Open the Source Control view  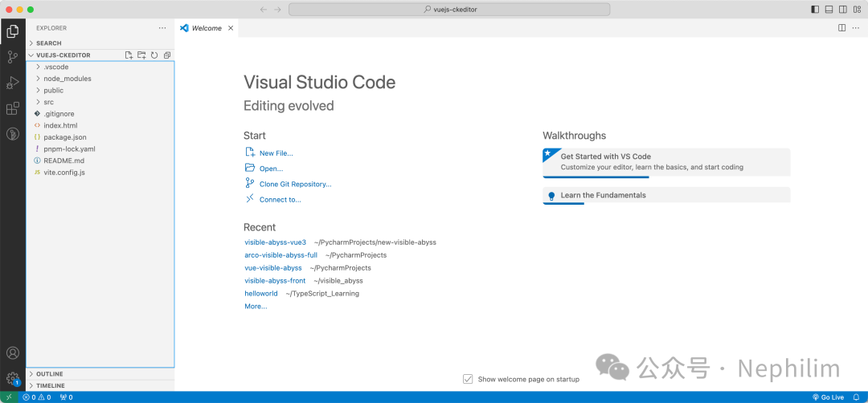(x=13, y=57)
